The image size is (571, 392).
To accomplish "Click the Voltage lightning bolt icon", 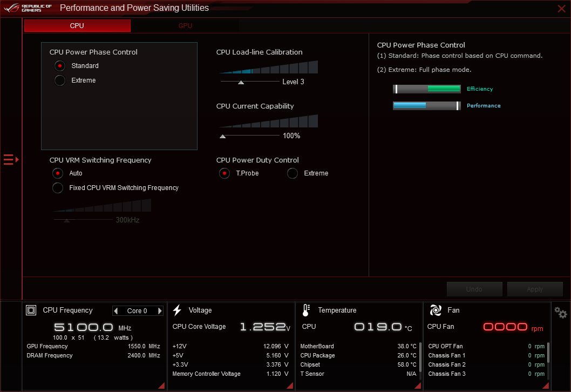I will 178,310.
